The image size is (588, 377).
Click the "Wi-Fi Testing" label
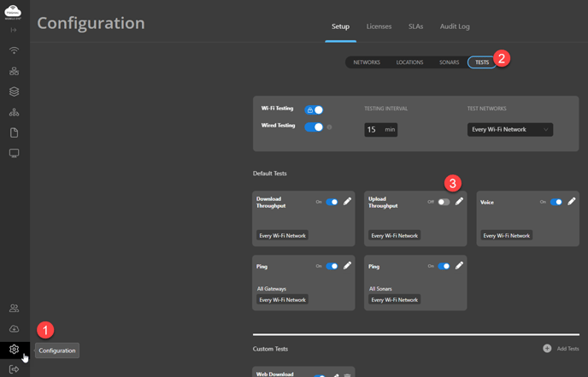pyautogui.click(x=277, y=108)
